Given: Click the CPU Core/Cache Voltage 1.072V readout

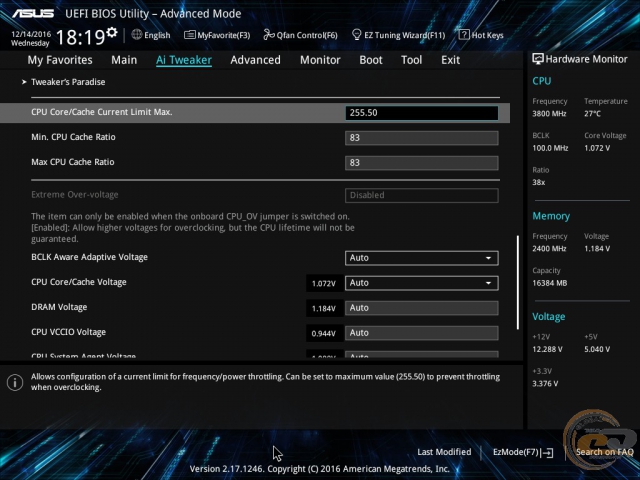Looking at the screenshot, I should coord(324,283).
